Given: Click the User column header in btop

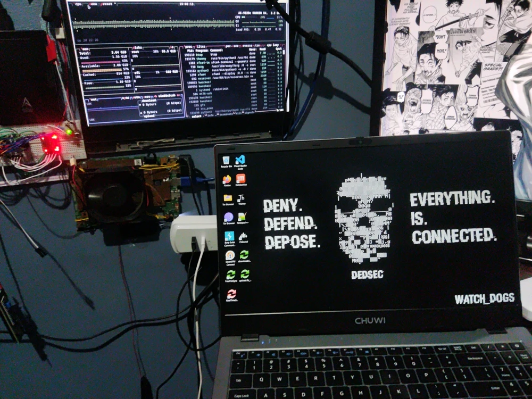Looking at the screenshot, I should [253, 49].
